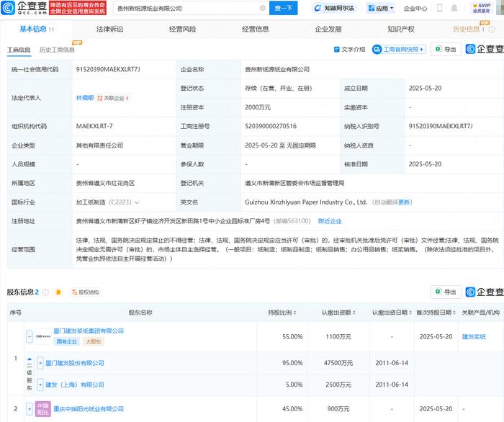Switch to the 经营信息 tab

[256, 30]
